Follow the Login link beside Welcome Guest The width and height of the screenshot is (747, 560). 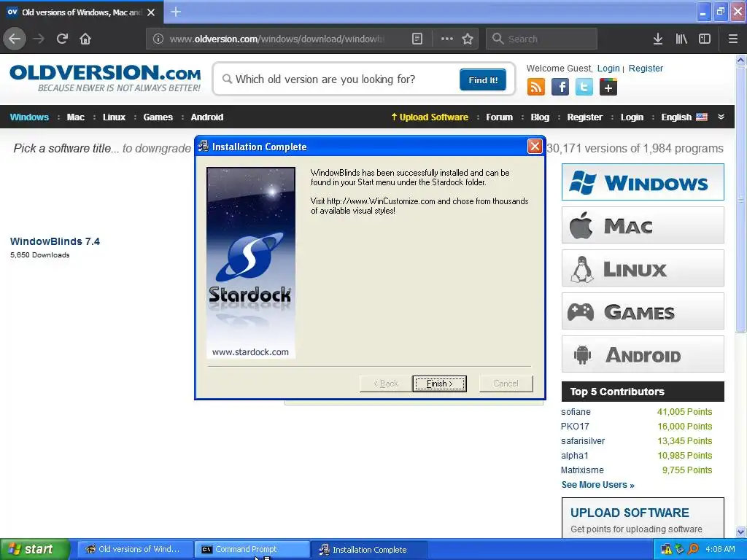point(608,68)
